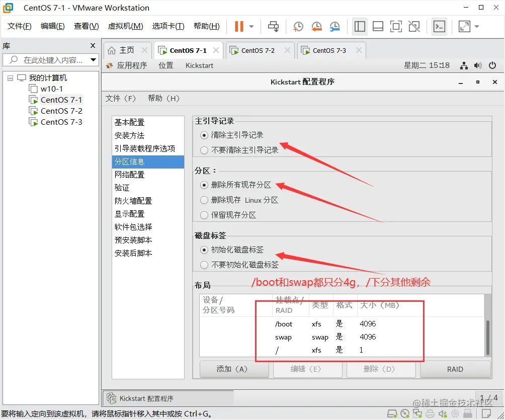The image size is (505, 420).
Task: Open Kickstart 帮助 (H) menu
Action: (163, 98)
